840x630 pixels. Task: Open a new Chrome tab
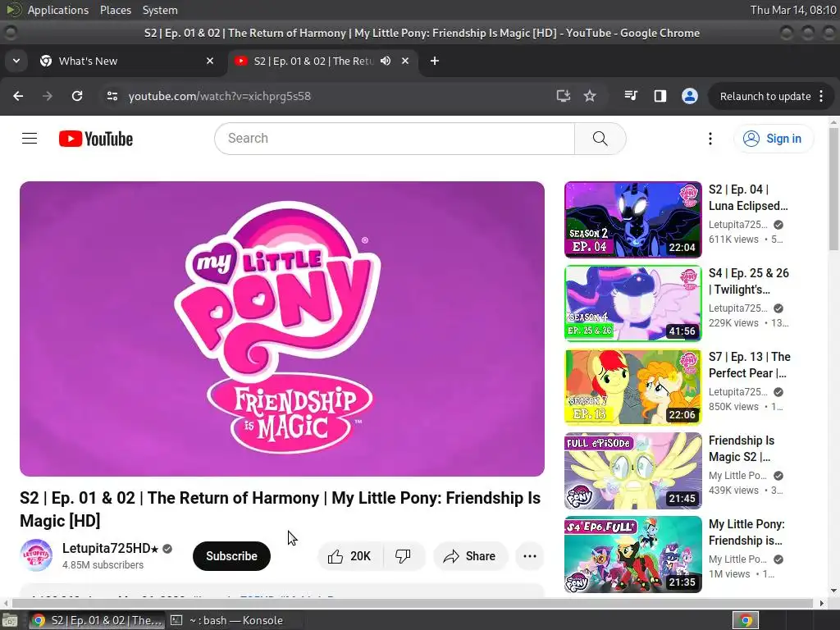[x=435, y=61]
